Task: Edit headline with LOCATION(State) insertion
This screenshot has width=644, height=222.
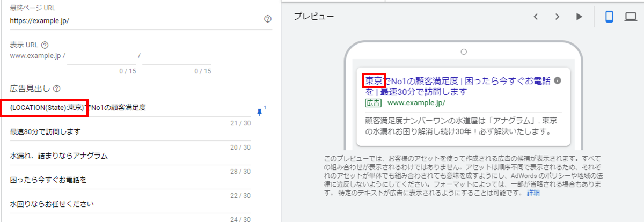Action: (x=129, y=108)
